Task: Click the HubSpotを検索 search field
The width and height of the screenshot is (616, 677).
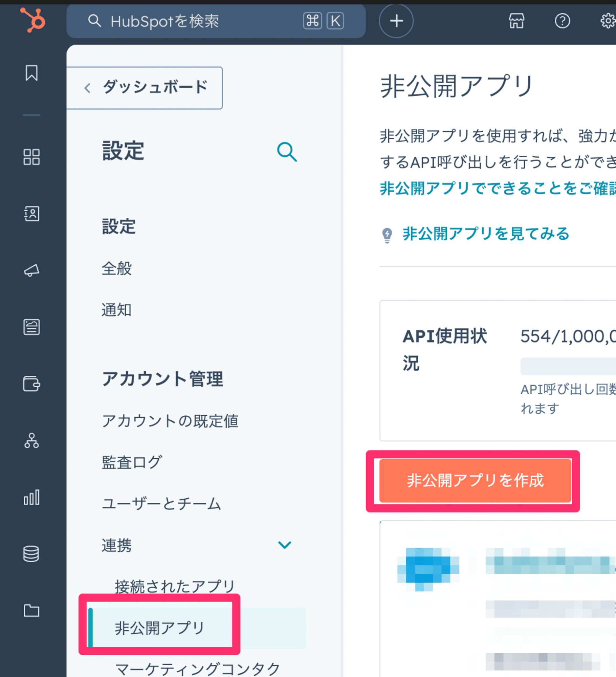Action: click(x=216, y=21)
